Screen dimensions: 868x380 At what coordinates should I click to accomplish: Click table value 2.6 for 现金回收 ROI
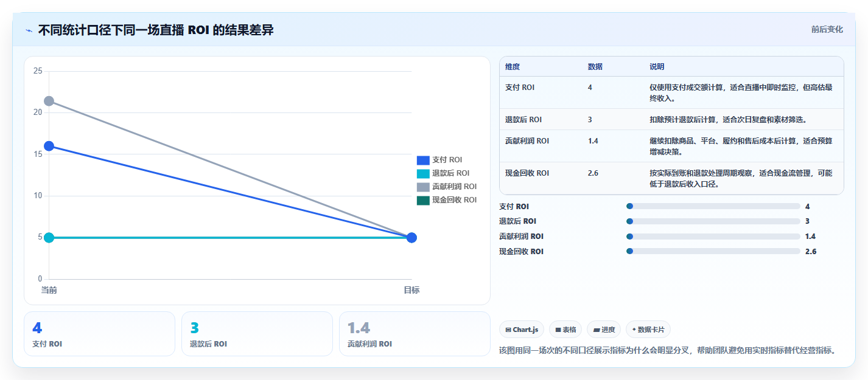593,173
